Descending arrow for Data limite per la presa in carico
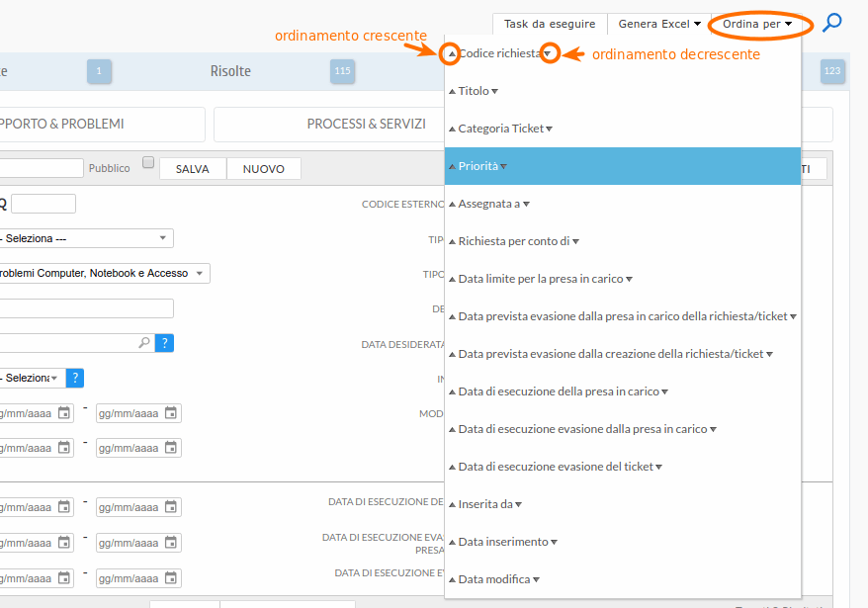This screenshot has height=608, width=868. [629, 280]
